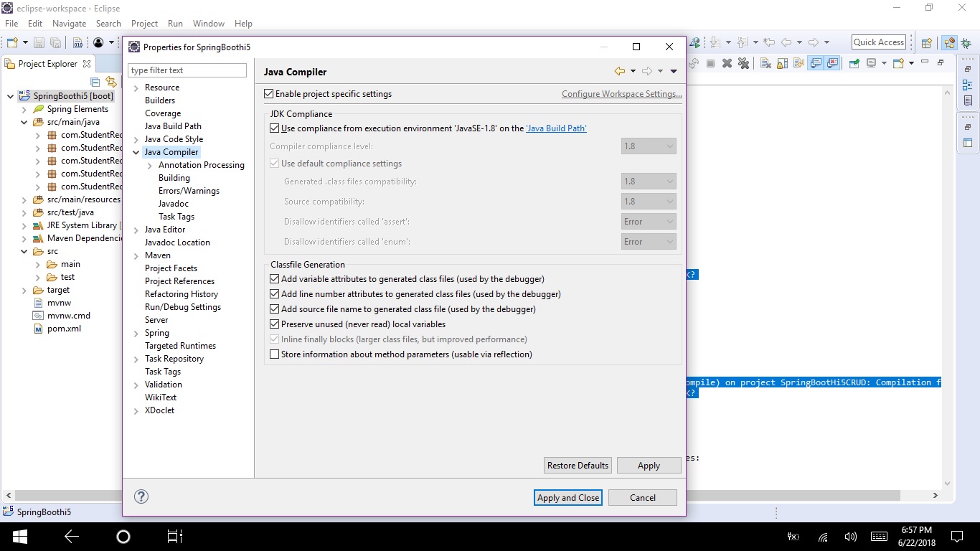Open the Compiler compliance level dropdown
980x551 pixels.
(649, 146)
